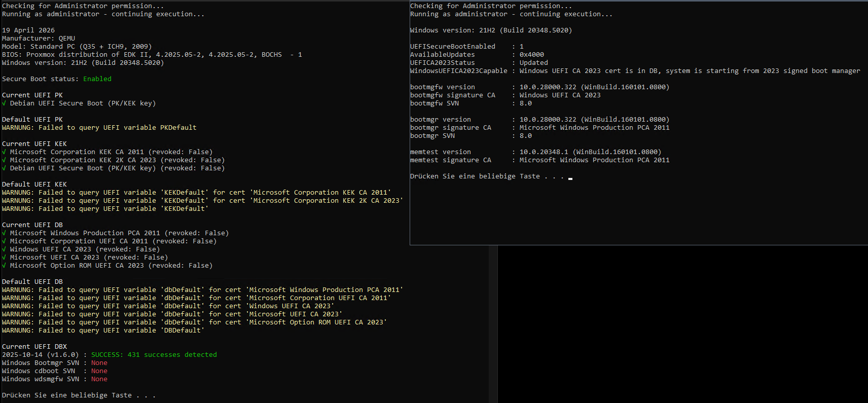
Task: Click 'Drücken Sie eine beliebige Taste' in right console
Action: [475, 176]
